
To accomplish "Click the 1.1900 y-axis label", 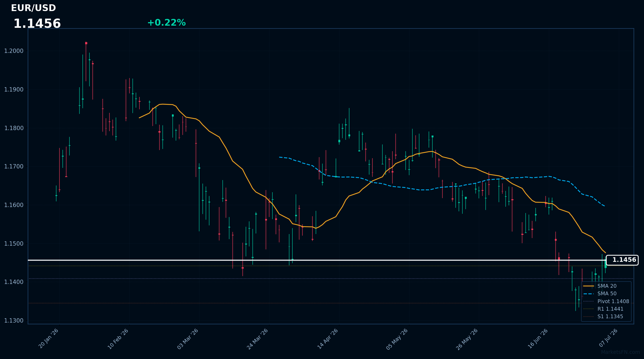I will (14, 90).
